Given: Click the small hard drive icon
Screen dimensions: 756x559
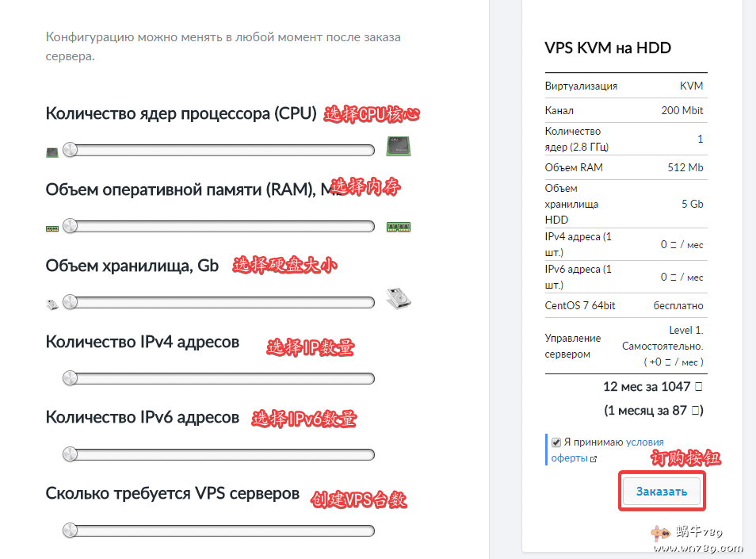Looking at the screenshot, I should coord(52,303).
